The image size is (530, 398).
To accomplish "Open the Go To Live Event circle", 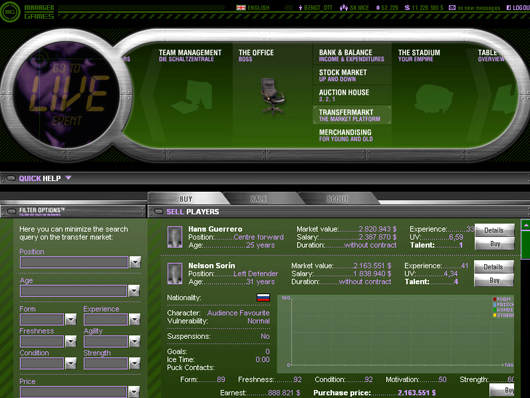I will pos(67,95).
